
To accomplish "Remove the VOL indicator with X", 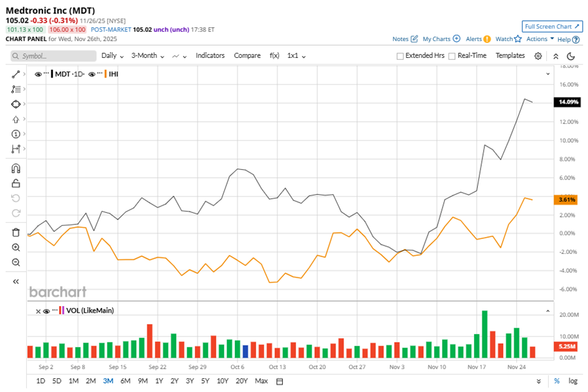I will point(38,311).
